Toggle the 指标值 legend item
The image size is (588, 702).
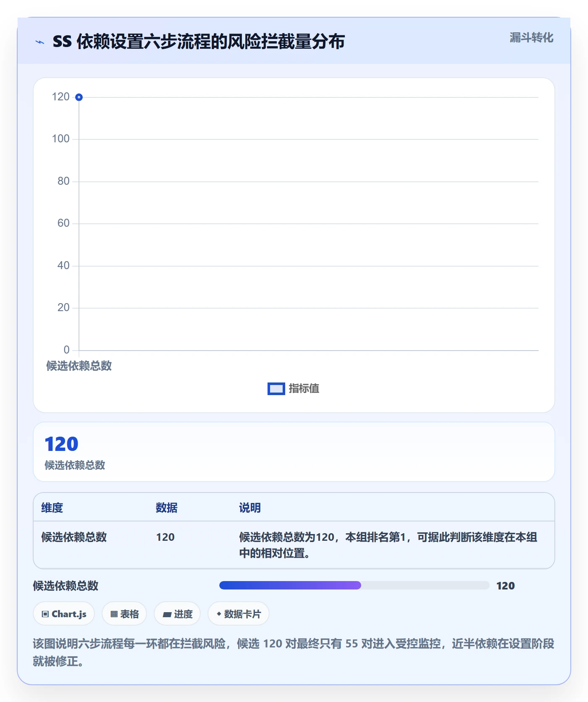point(294,389)
